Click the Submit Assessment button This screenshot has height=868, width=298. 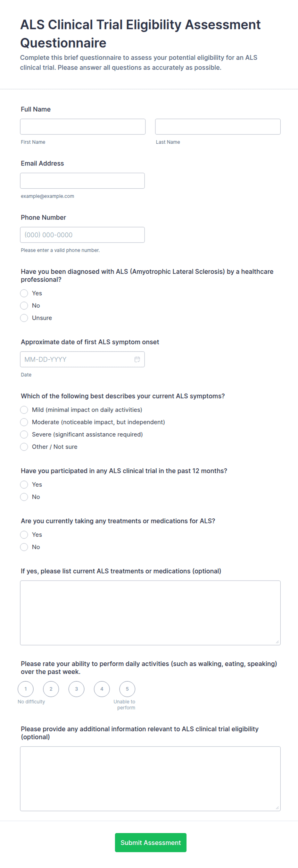click(x=151, y=843)
